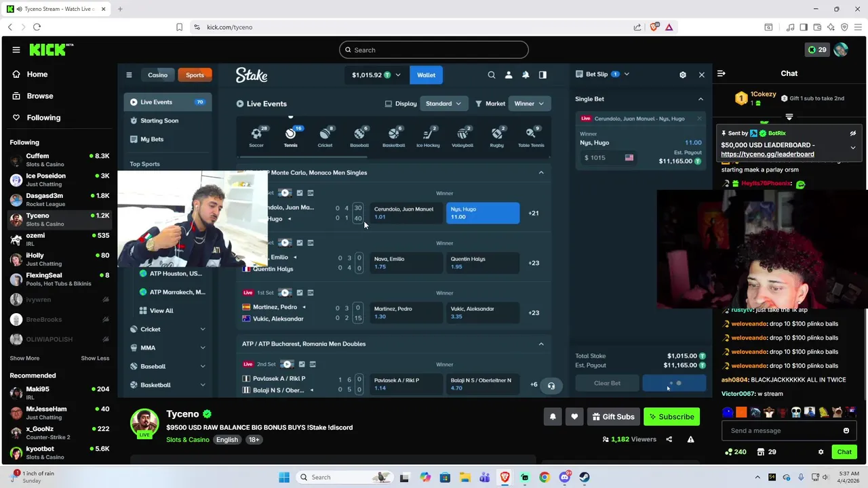
Task: Deselect Nys, Hugo 11.00 odds
Action: pos(483,213)
